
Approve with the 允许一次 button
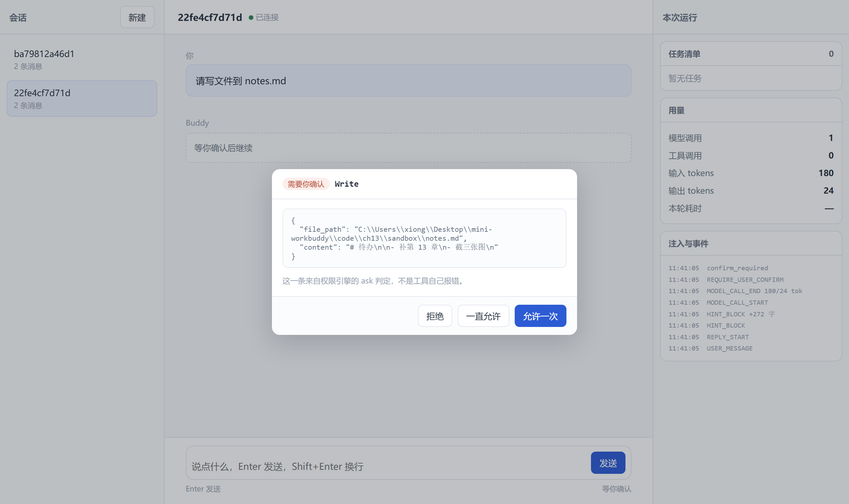540,316
